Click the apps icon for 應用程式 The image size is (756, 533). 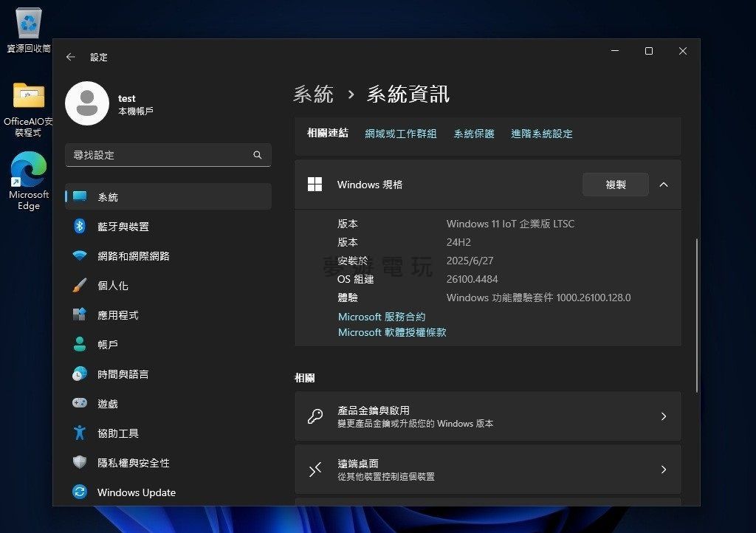pos(80,314)
